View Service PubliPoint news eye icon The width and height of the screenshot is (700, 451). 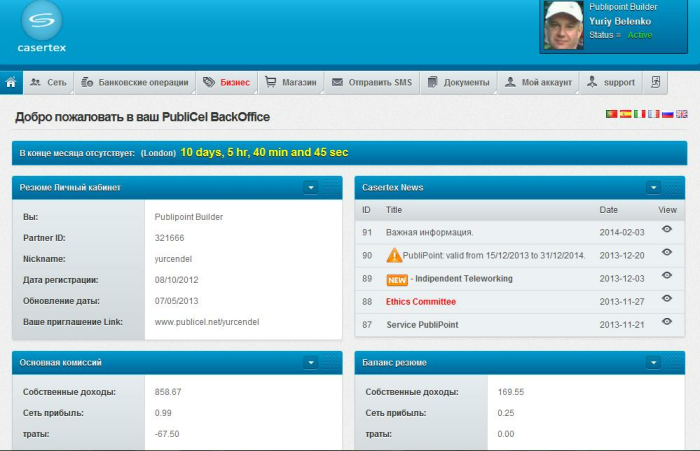(667, 322)
